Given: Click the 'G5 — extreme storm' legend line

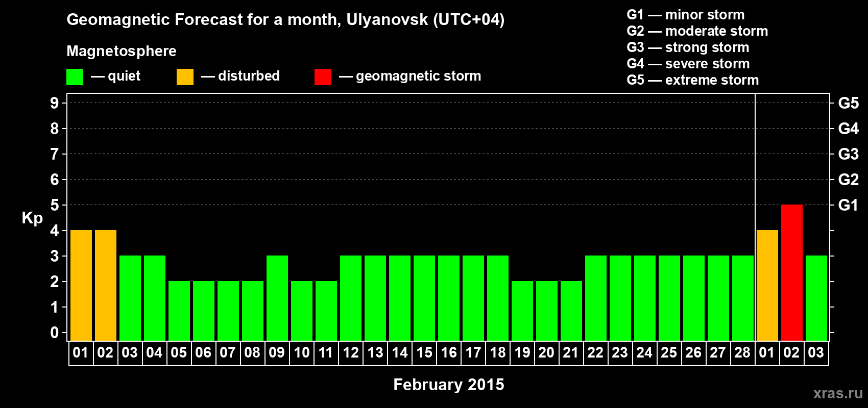Looking at the screenshot, I should (x=693, y=80).
